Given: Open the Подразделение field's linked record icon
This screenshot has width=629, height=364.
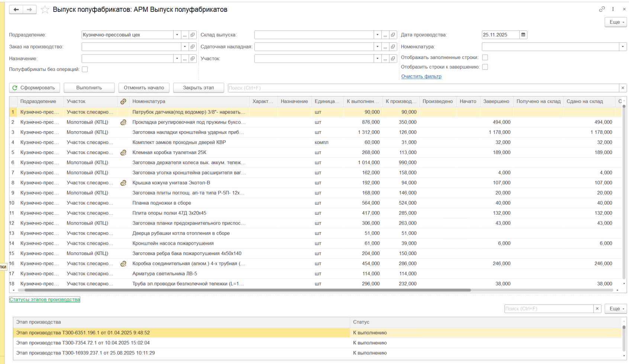Looking at the screenshot, I should click(x=193, y=35).
